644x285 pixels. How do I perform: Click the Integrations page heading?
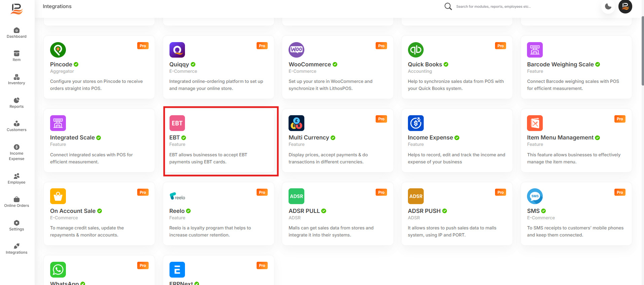click(57, 6)
